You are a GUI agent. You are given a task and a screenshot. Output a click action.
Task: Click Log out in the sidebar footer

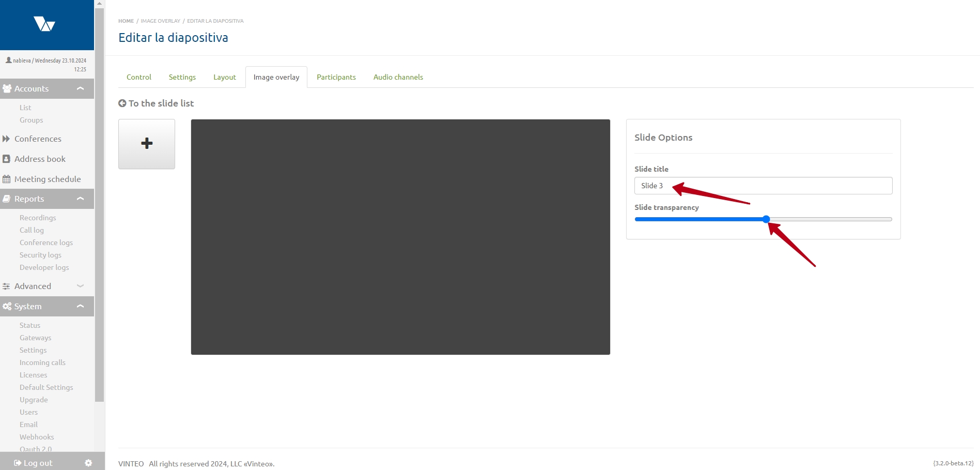(38, 463)
